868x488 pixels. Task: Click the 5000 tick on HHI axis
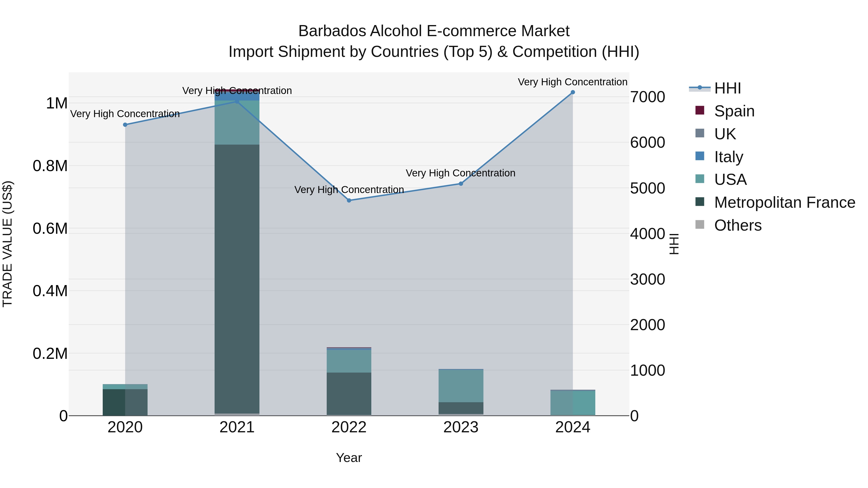[x=648, y=188]
